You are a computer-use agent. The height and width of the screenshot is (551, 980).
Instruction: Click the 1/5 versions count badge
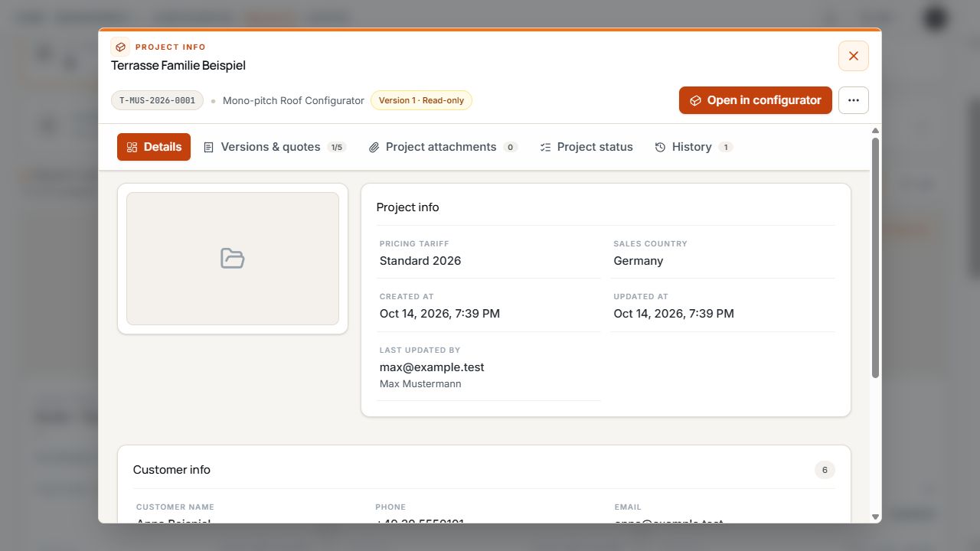click(x=337, y=147)
